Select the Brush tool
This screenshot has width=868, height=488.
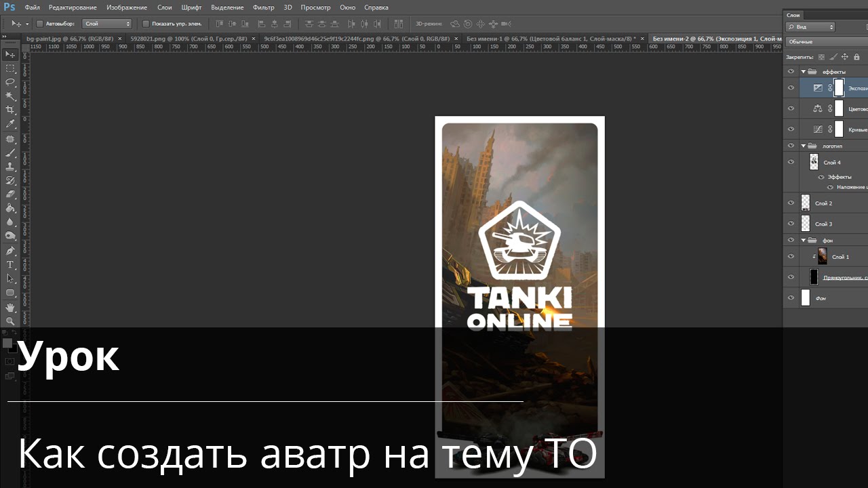pyautogui.click(x=10, y=153)
